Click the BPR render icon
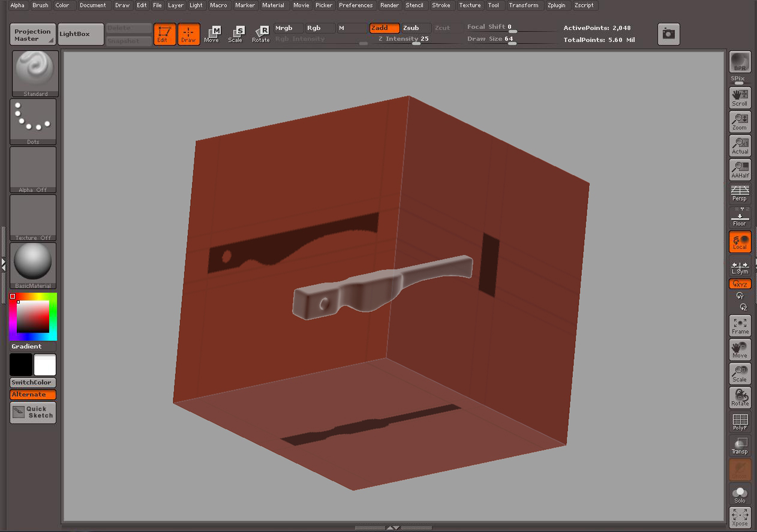 click(740, 62)
